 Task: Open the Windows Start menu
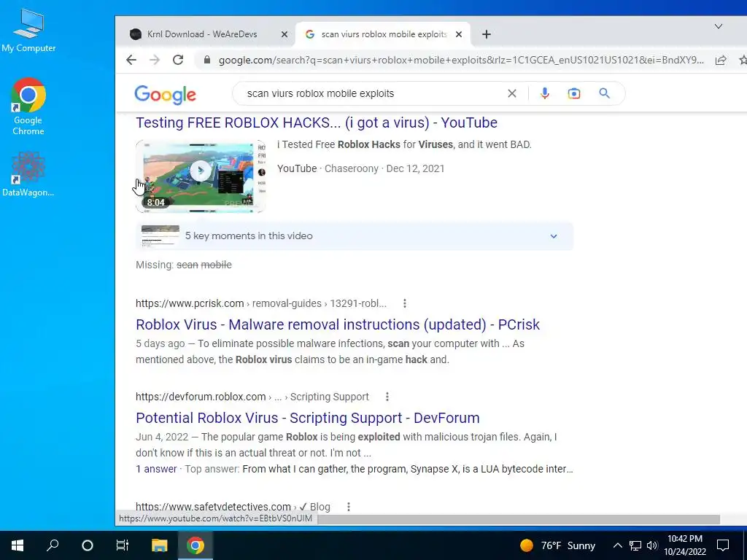(18, 545)
